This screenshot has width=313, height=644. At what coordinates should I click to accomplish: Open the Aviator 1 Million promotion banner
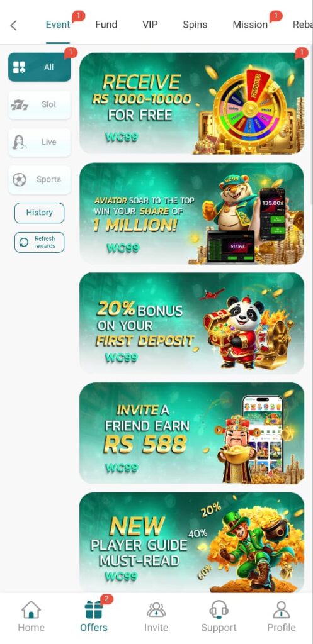(x=191, y=214)
